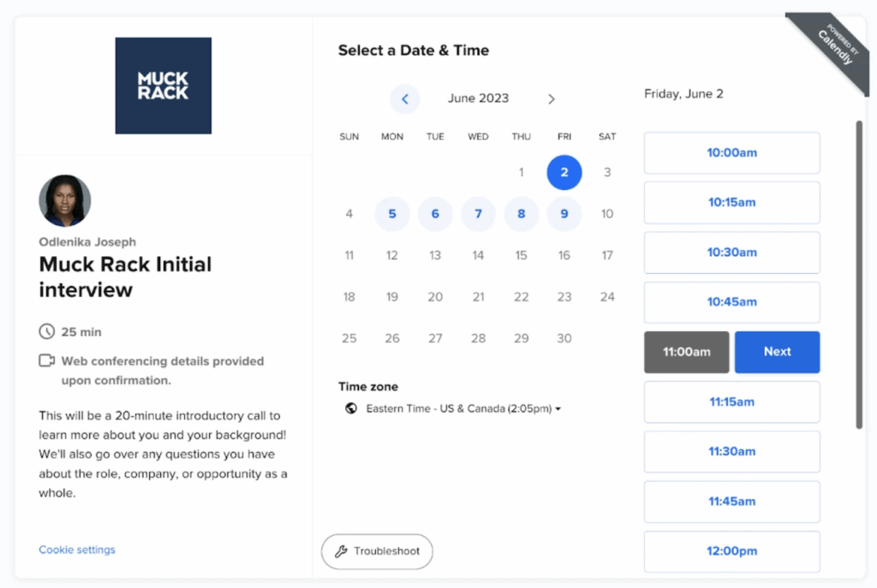Select June 5 on calendar
877x588 pixels.
392,213
